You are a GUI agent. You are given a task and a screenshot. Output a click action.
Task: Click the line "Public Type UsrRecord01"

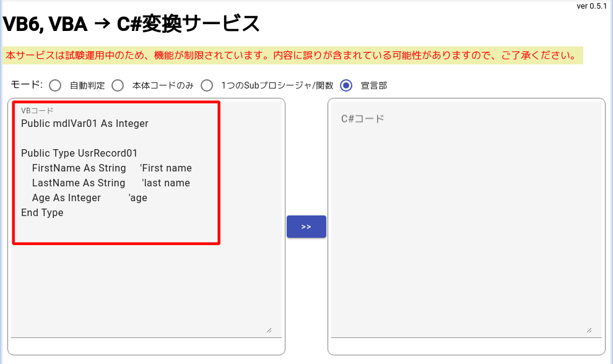coord(79,154)
